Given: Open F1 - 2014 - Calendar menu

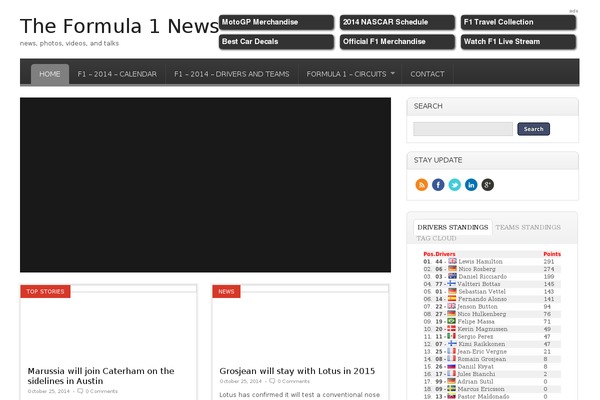Looking at the screenshot, I should 117,74.
